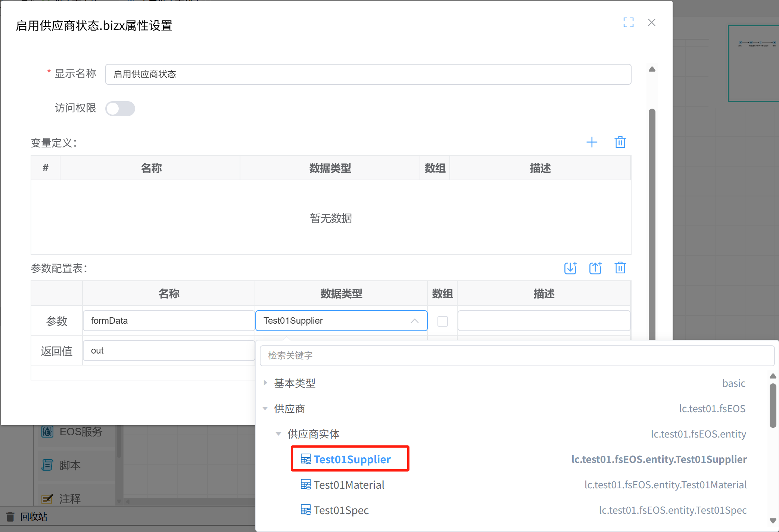The width and height of the screenshot is (779, 532).
Task: Expand the dialog with the fullscreen icon
Action: (x=629, y=22)
